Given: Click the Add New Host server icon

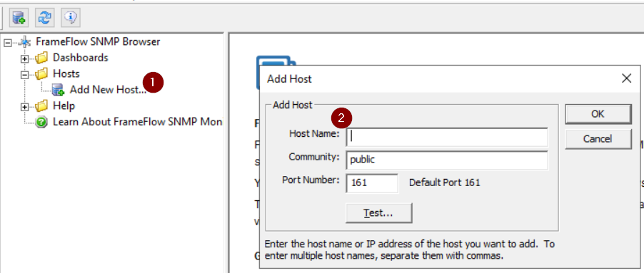Looking at the screenshot, I should pyautogui.click(x=59, y=90).
